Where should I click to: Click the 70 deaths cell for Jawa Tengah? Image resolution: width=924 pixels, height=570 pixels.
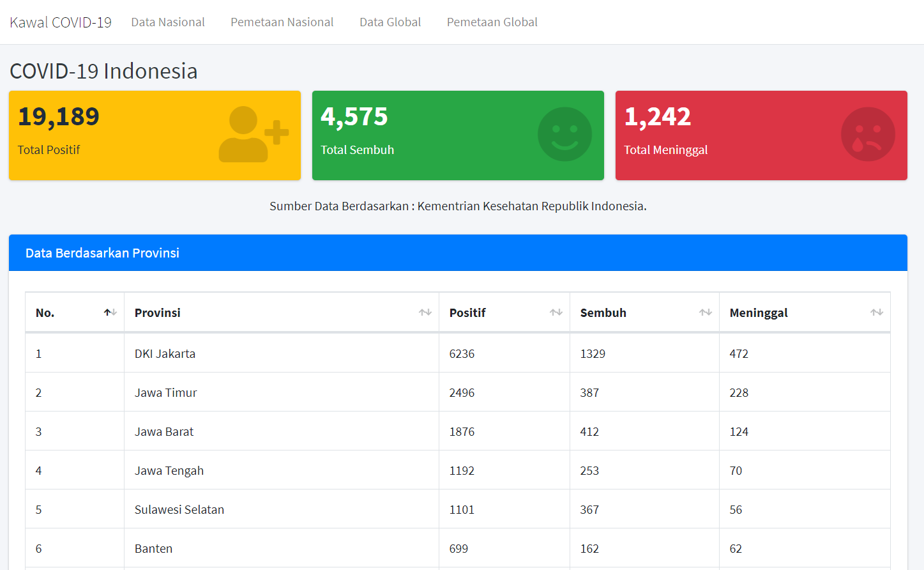[x=805, y=470]
